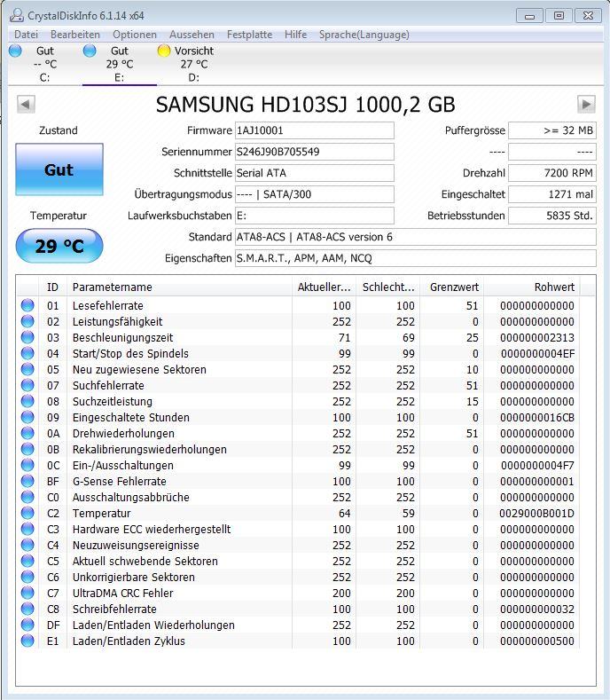This screenshot has width=610, height=700.
Task: Click blue status icon for drive E:
Action: point(90,51)
